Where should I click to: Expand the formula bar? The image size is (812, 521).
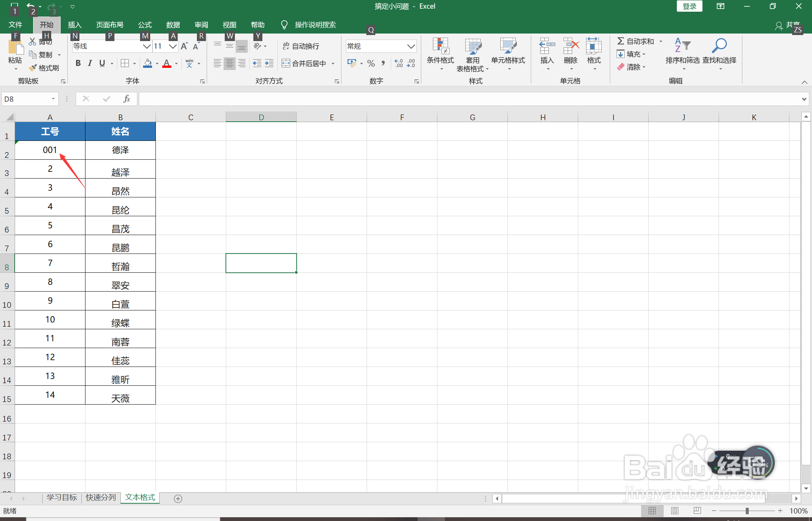pyautogui.click(x=804, y=99)
